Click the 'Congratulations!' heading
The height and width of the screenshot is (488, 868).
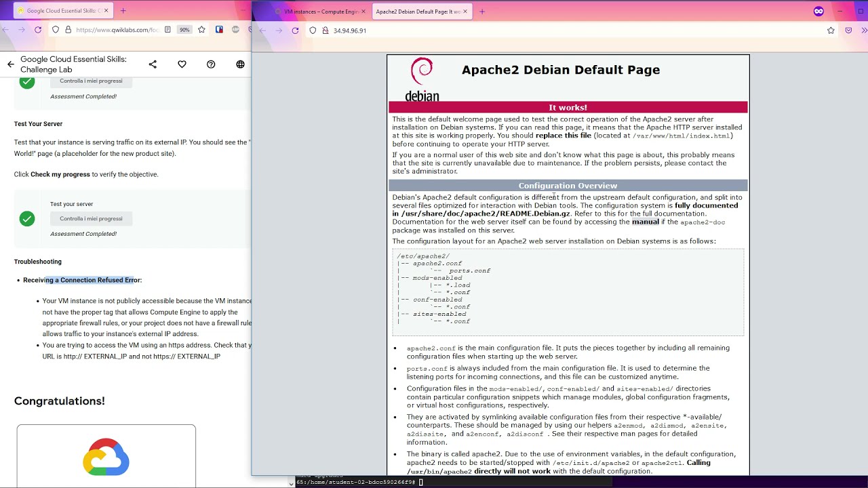coord(60,401)
